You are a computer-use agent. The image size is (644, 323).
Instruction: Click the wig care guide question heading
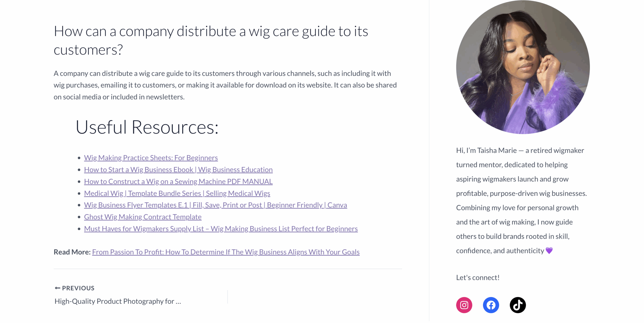[211, 40]
